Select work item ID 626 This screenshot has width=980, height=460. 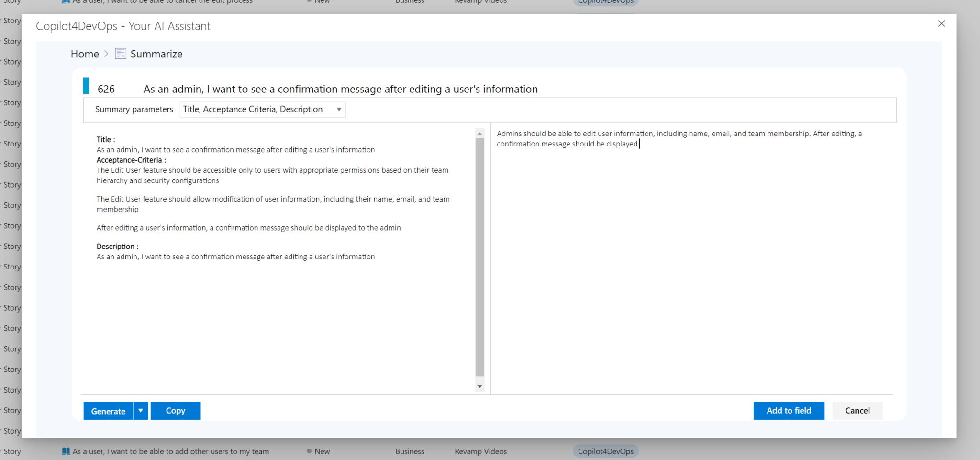tap(106, 89)
